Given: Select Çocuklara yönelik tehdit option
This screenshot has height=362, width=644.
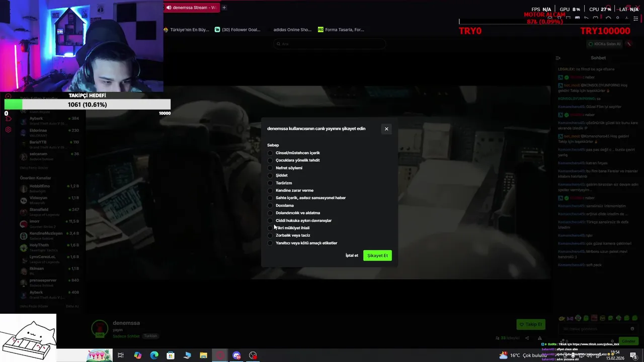Looking at the screenshot, I should coord(270,160).
